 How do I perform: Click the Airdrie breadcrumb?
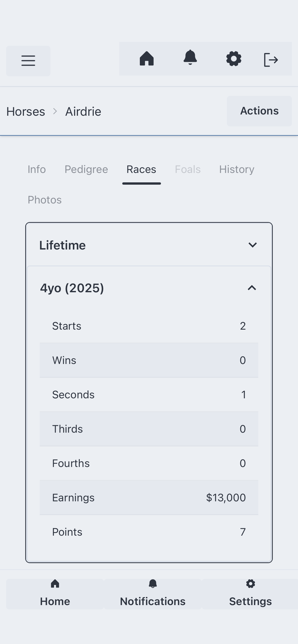(83, 112)
